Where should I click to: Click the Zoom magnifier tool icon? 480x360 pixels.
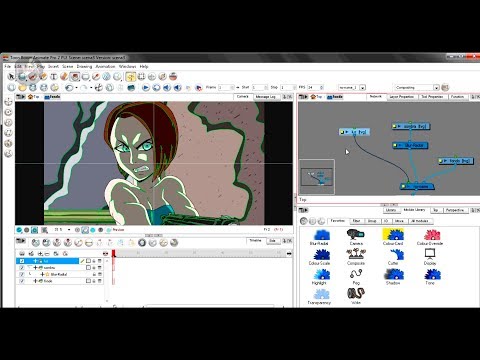pos(117,77)
